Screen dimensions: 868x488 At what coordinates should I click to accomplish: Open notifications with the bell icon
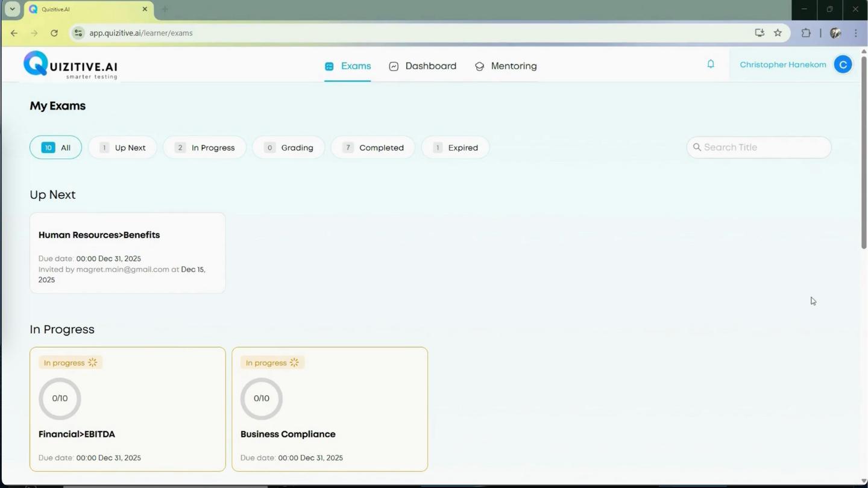click(x=711, y=64)
